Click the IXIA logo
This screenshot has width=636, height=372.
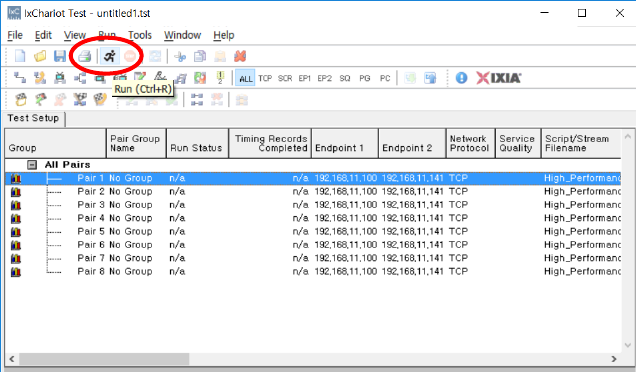click(x=499, y=77)
